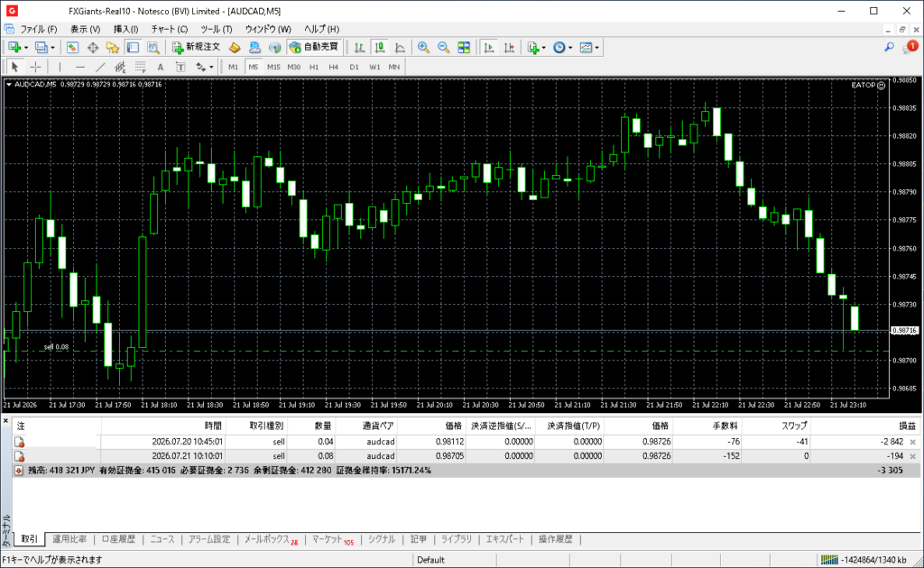Switch timeframe to H1
The image size is (924, 568).
pos(314,67)
